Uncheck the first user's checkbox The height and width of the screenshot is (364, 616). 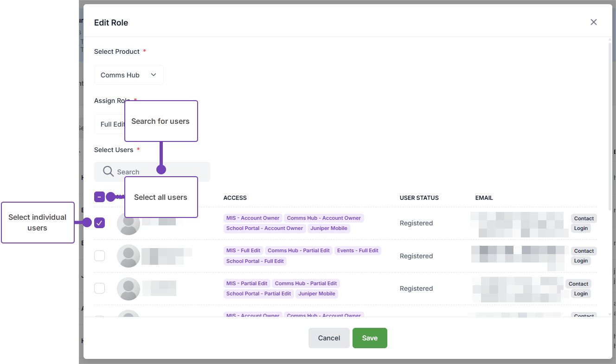(x=99, y=223)
